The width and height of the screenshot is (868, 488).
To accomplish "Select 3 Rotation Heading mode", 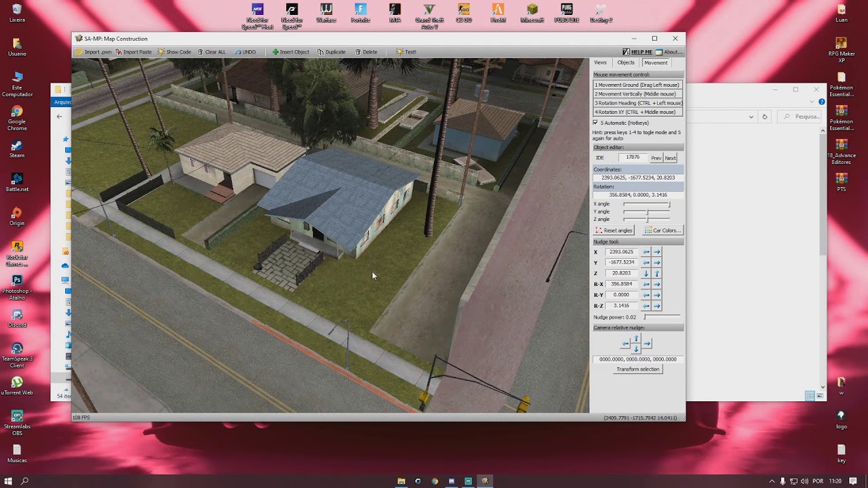I will [638, 103].
